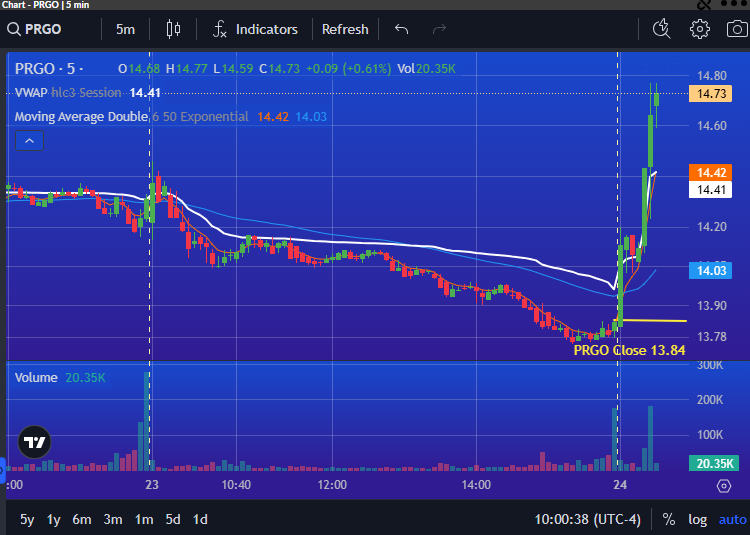Viewport: 750px width, 535px height.
Task: Click the 14.73 current price label
Action: coord(710,93)
